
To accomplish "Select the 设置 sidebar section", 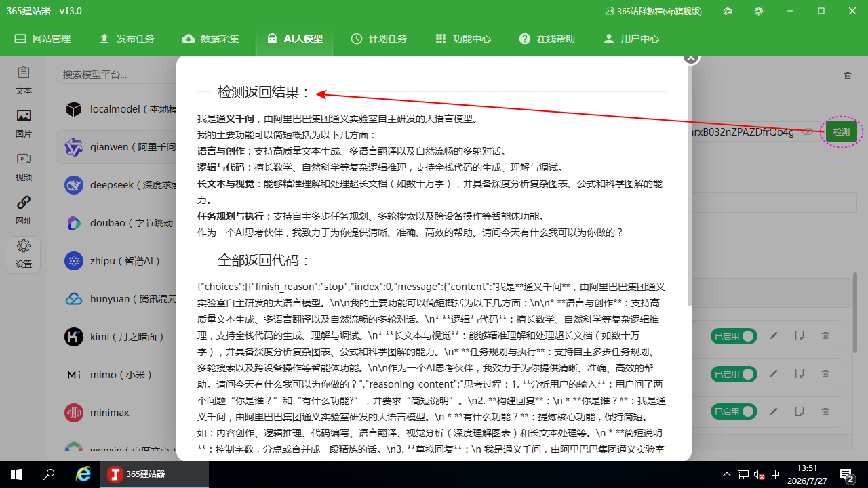I will click(24, 254).
